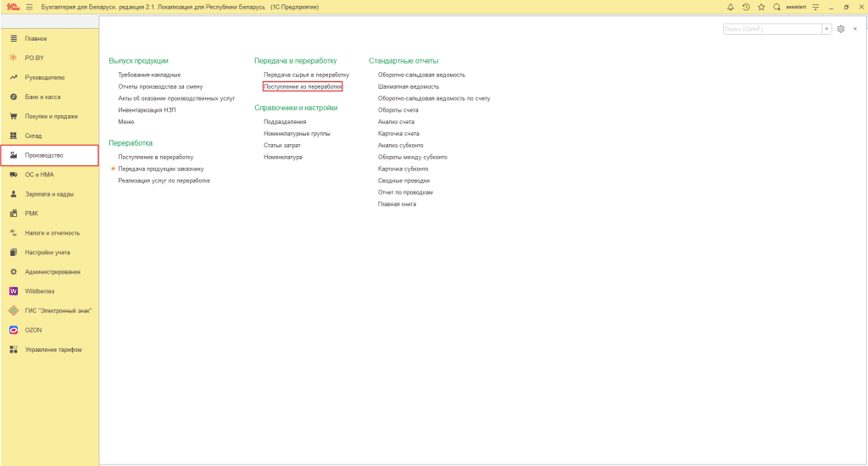Open the notifications bell icon

[731, 7]
